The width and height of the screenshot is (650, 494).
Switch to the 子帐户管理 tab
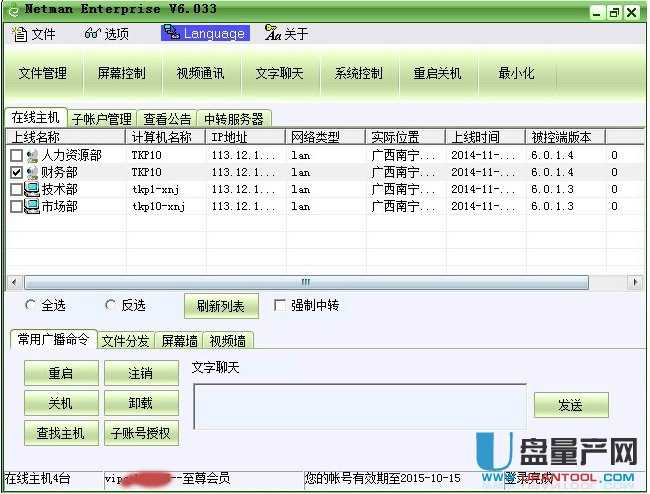(x=101, y=119)
